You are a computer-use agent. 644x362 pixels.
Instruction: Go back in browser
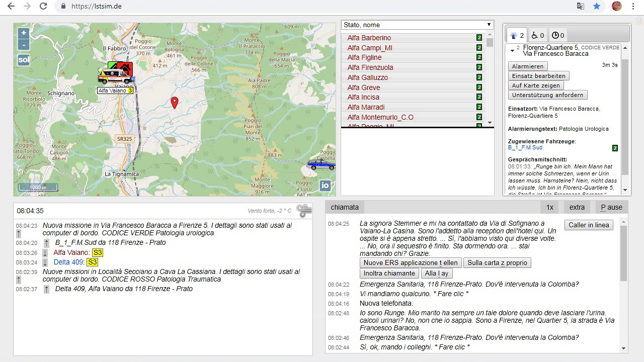[11, 7]
